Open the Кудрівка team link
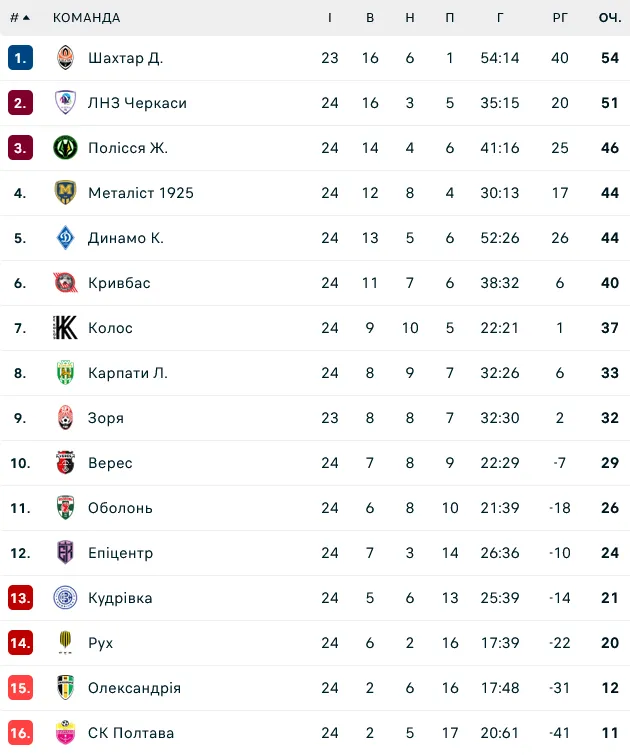This screenshot has width=630, height=755. click(x=120, y=598)
